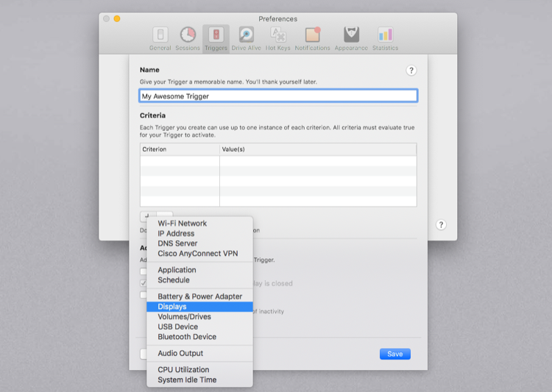Screen dimensions: 552x392
Task: Open the Drive Alive preferences
Action: 246,39
